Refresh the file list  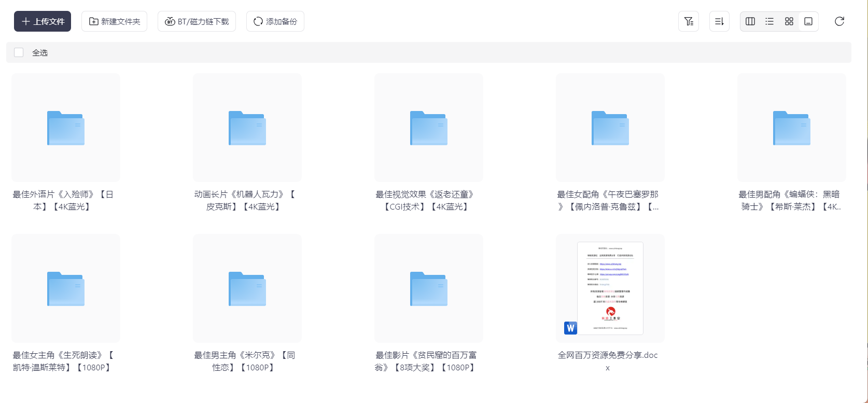pos(839,21)
